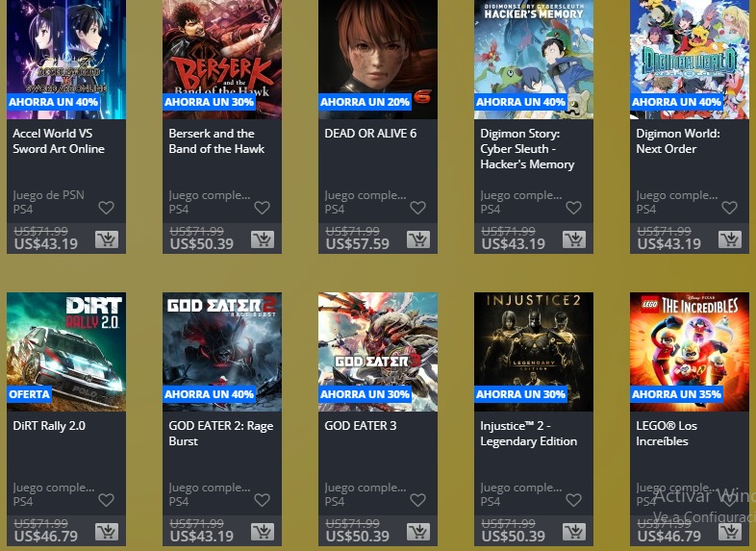Add Digimon World: Next Order to cart
Image resolution: width=756 pixels, height=551 pixels.
729,239
